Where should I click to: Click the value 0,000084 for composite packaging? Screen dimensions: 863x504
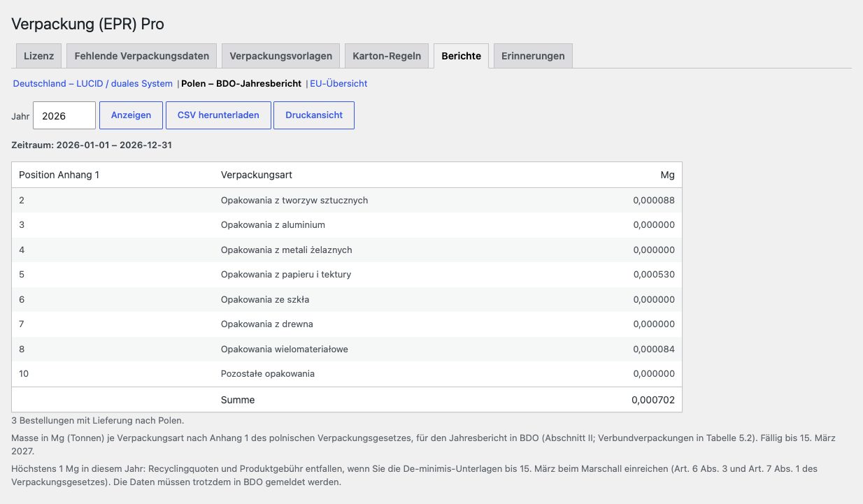[x=654, y=350]
